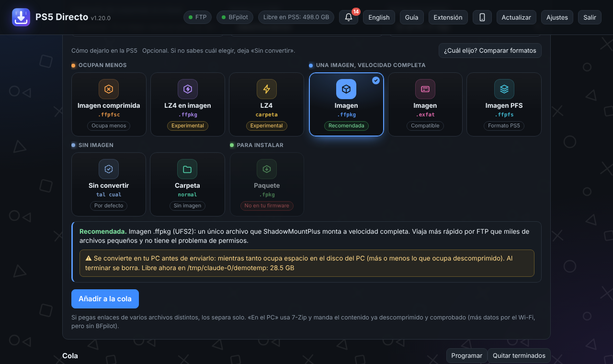Click the Programar button

pyautogui.click(x=466, y=356)
